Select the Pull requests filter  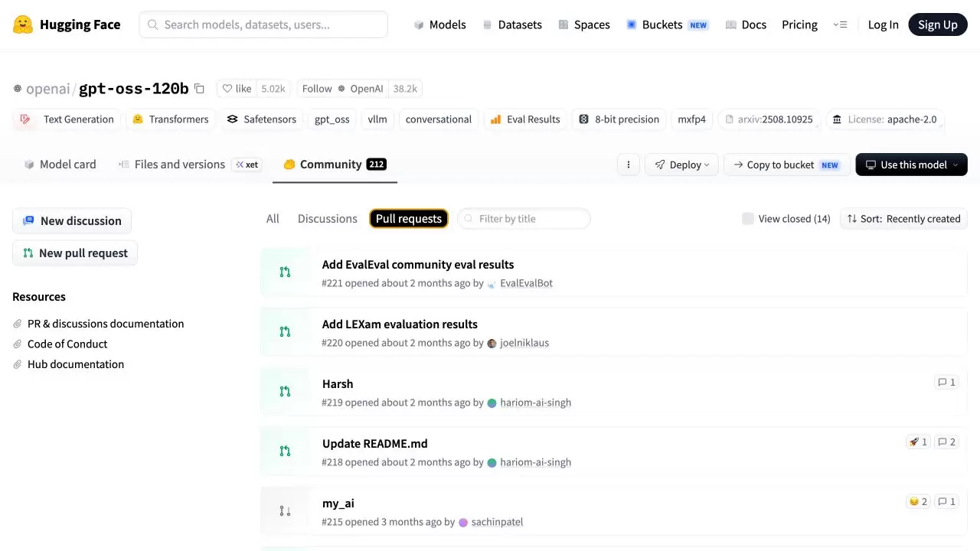[409, 219]
